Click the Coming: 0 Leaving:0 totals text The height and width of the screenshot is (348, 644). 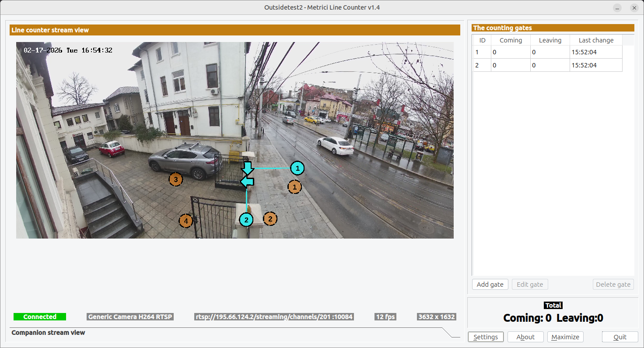point(553,318)
